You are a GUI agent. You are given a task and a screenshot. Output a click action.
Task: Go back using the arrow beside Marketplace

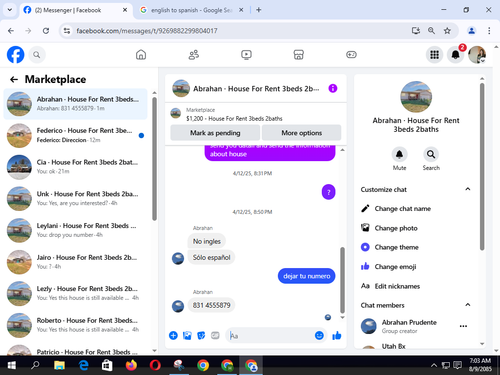coord(14,79)
